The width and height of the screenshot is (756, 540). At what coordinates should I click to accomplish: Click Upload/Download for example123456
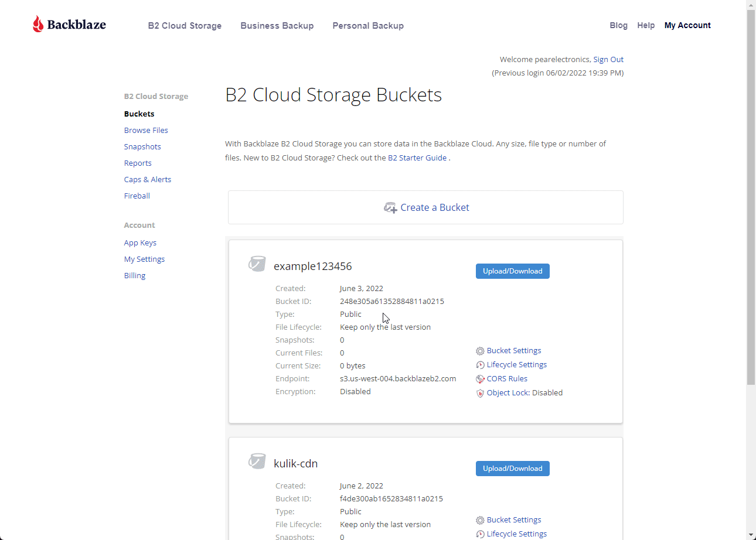click(x=513, y=271)
